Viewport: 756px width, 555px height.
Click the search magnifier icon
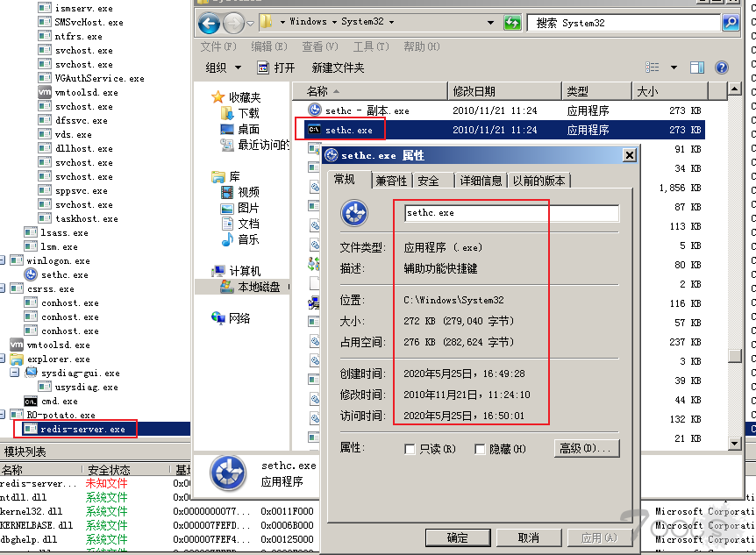[731, 22]
